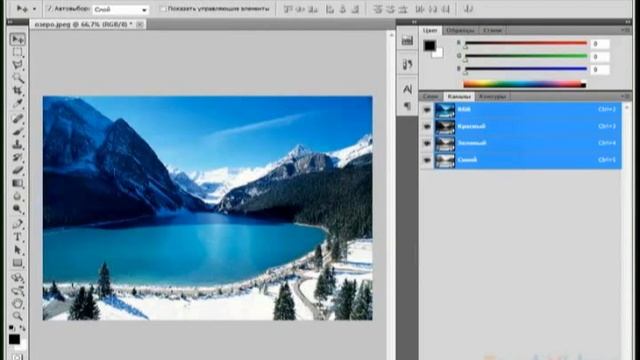This screenshot has height=360, width=640.
Task: Switch to the Цвет tab
Action: (430, 30)
